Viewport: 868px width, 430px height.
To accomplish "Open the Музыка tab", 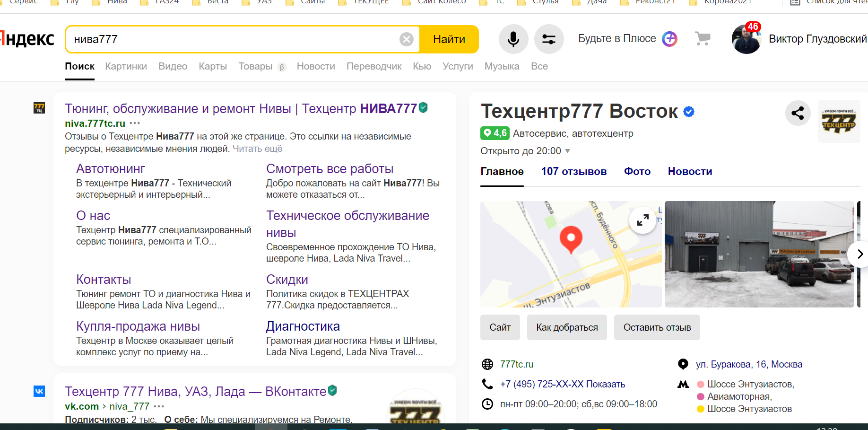I will tap(502, 66).
